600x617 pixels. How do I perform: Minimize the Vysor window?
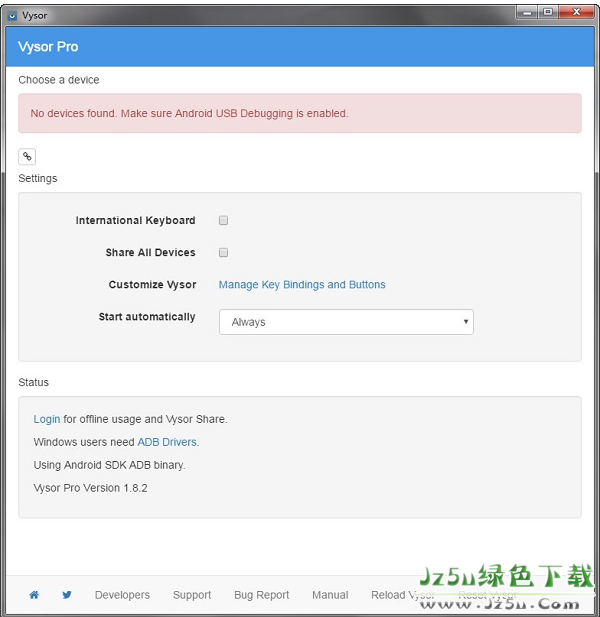pyautogui.click(x=528, y=13)
